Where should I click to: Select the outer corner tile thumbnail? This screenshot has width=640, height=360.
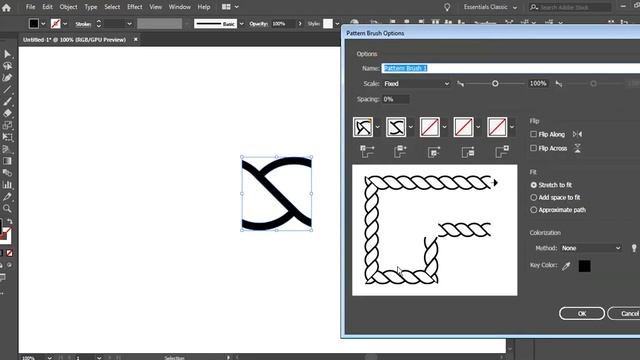(363, 127)
